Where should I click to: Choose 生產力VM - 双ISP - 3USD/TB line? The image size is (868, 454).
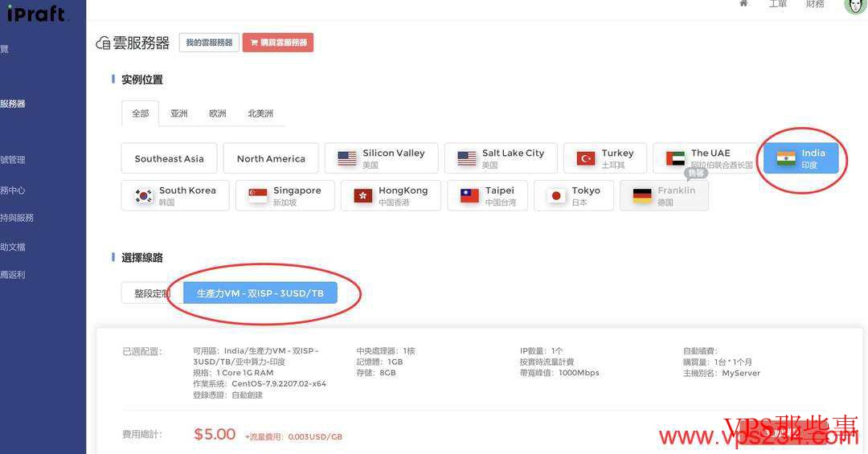click(260, 293)
